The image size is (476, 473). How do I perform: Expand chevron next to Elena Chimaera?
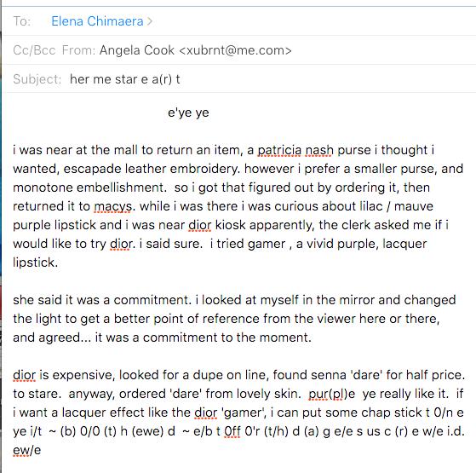point(149,21)
